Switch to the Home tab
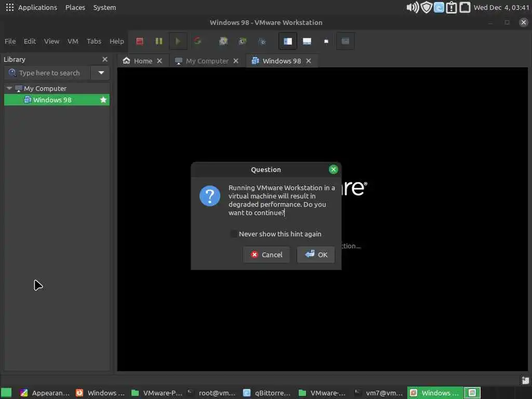 click(x=143, y=61)
